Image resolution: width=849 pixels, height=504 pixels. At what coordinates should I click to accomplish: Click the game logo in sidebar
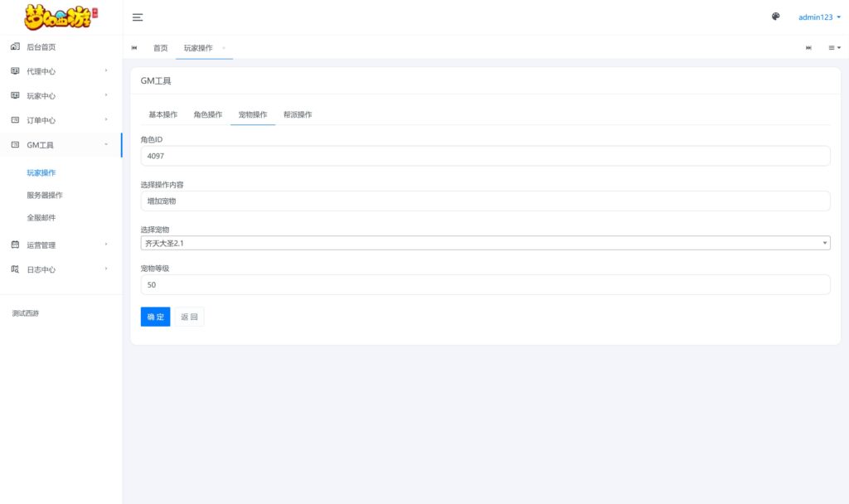61,17
